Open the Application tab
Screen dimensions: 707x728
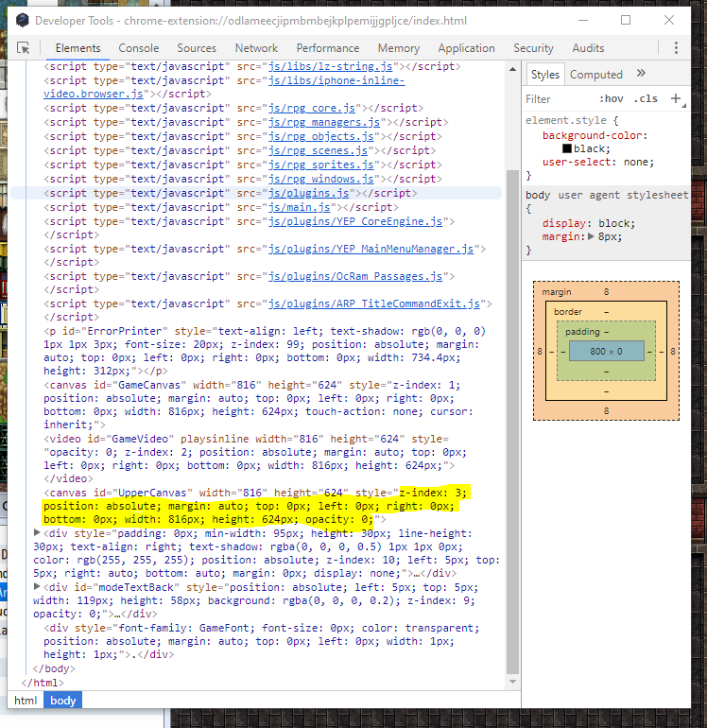(466, 48)
